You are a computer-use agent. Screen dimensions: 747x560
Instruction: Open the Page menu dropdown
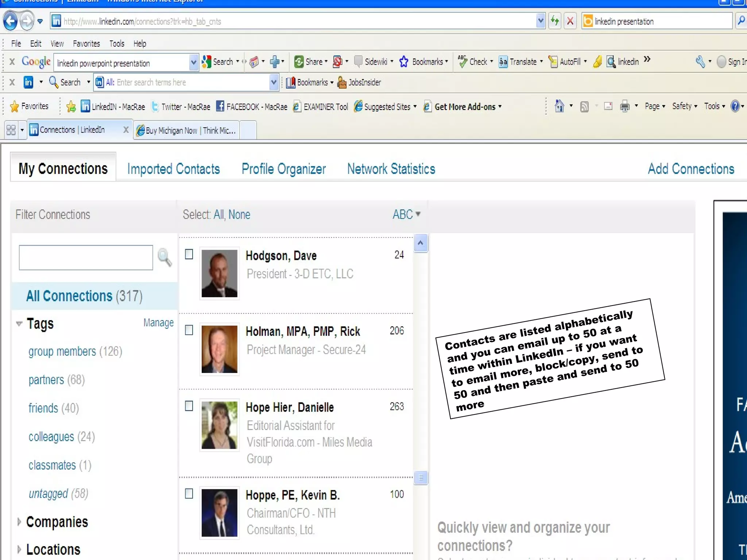point(655,106)
